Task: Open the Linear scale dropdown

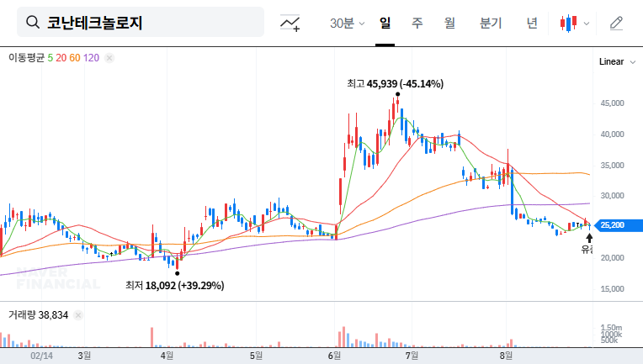Action: 617,62
